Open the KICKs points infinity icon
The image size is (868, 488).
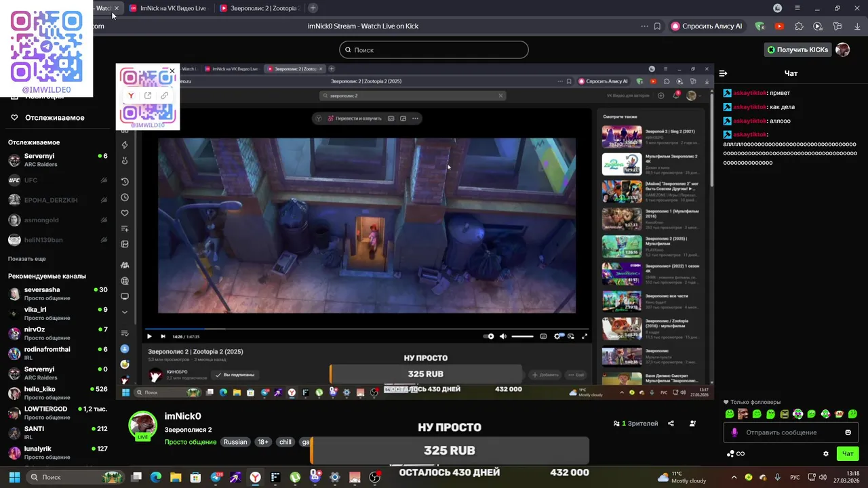[x=736, y=453]
